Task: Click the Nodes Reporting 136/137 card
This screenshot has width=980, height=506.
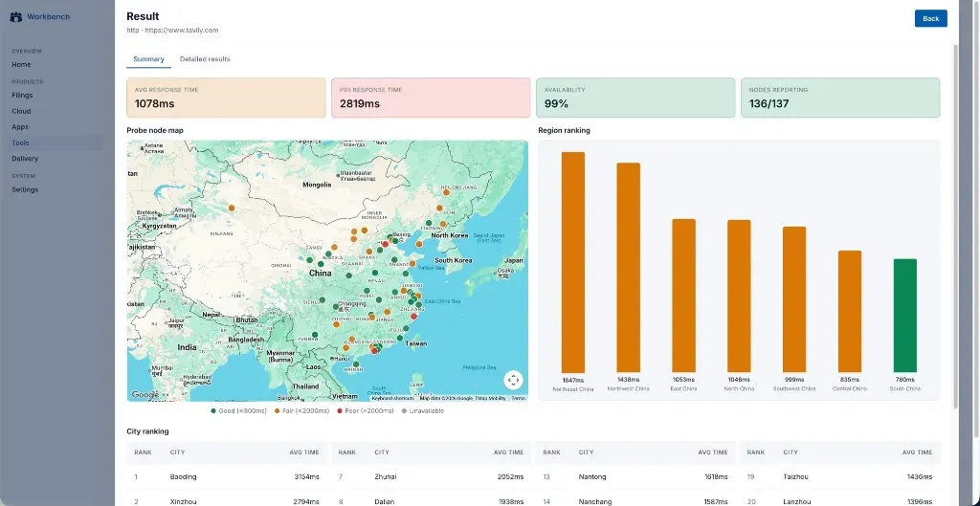Action: coord(840,98)
